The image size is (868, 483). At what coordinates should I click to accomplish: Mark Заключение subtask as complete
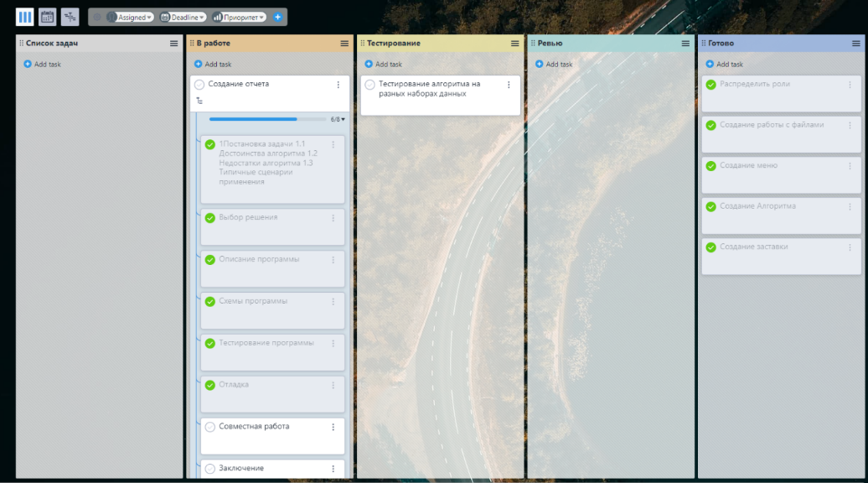(x=209, y=469)
